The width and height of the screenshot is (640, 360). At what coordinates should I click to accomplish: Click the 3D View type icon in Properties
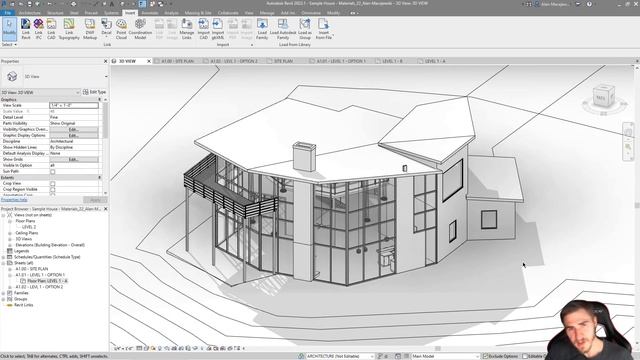12,76
